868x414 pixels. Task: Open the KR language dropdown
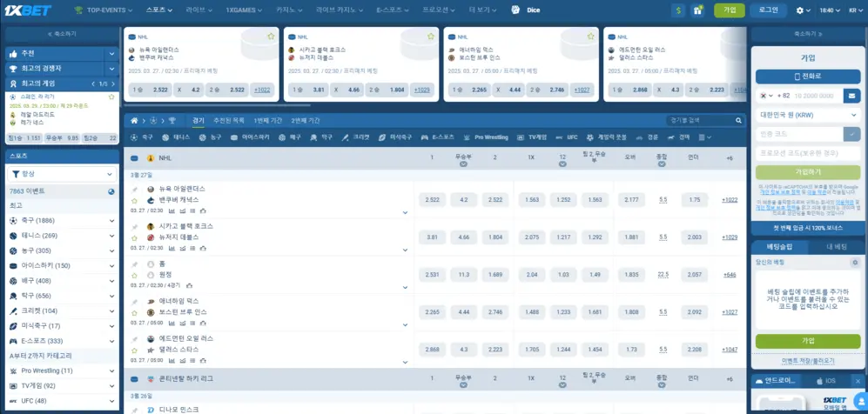[855, 10]
